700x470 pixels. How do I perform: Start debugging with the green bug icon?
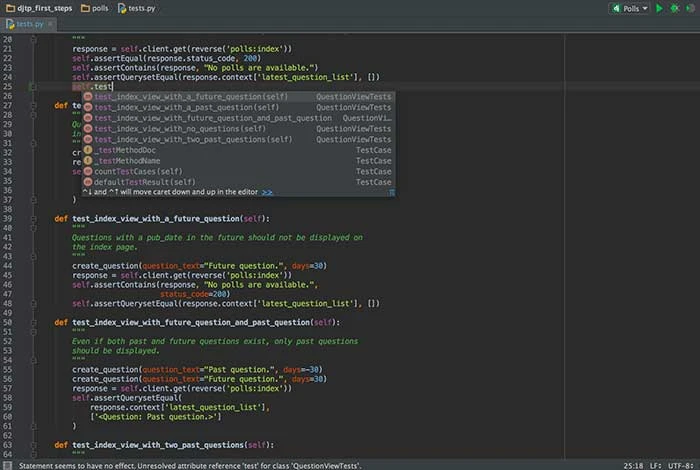(x=675, y=8)
